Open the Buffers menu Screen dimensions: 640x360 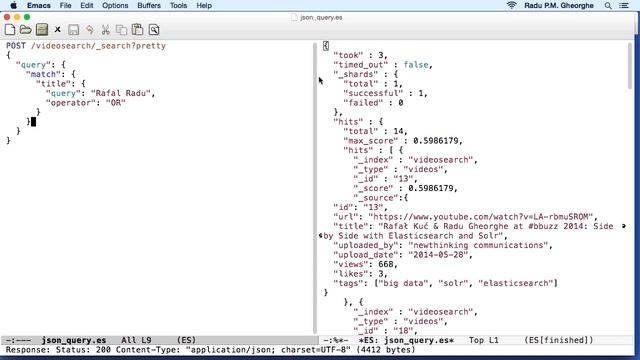pyautogui.click(x=149, y=6)
